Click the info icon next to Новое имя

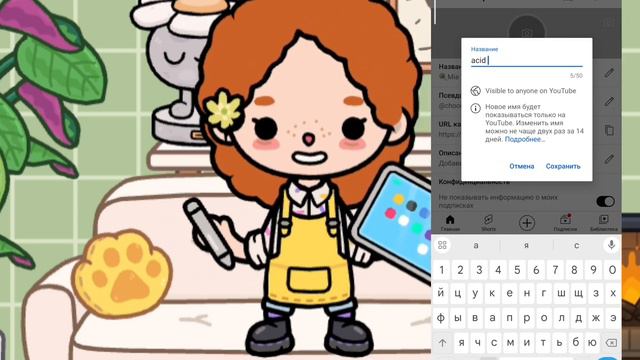tap(476, 108)
